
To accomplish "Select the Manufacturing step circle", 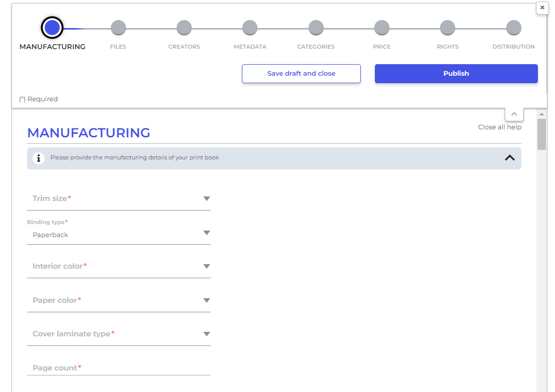I will (x=52, y=28).
